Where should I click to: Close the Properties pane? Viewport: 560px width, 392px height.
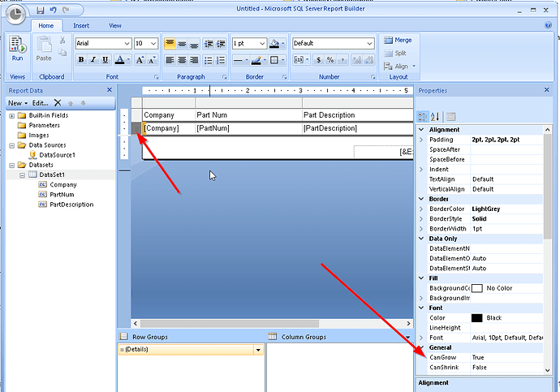546,90
